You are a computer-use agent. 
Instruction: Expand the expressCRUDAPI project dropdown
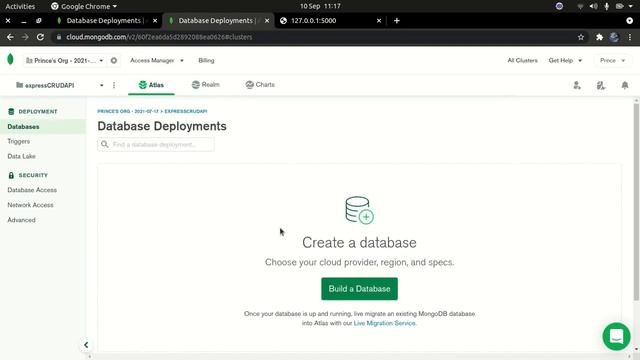[x=60, y=85]
